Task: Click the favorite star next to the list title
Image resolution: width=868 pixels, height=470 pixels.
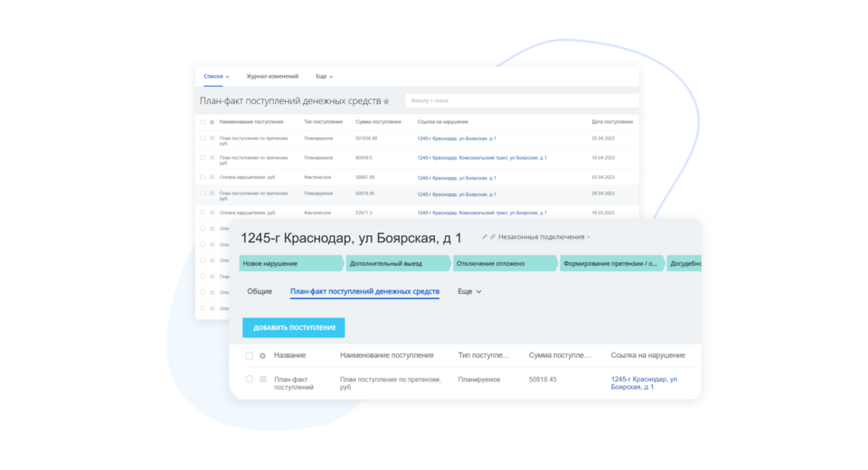Action: (386, 101)
